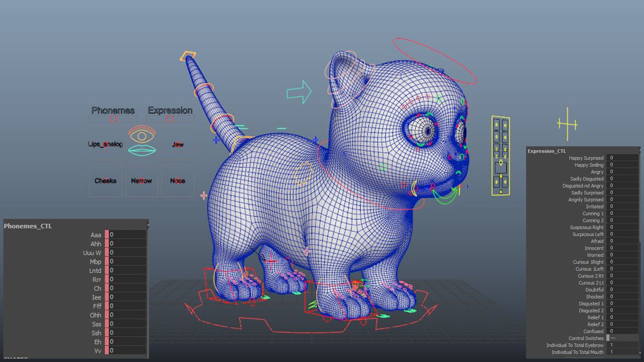This screenshot has width=644, height=362.
Task: Select the teal lips-shaped control icon
Action: click(x=142, y=150)
